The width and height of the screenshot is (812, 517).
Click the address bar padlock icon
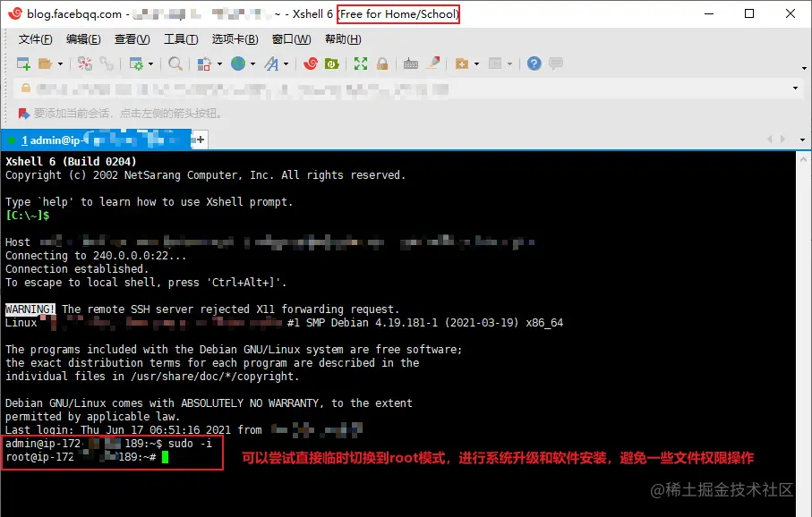tap(25, 89)
